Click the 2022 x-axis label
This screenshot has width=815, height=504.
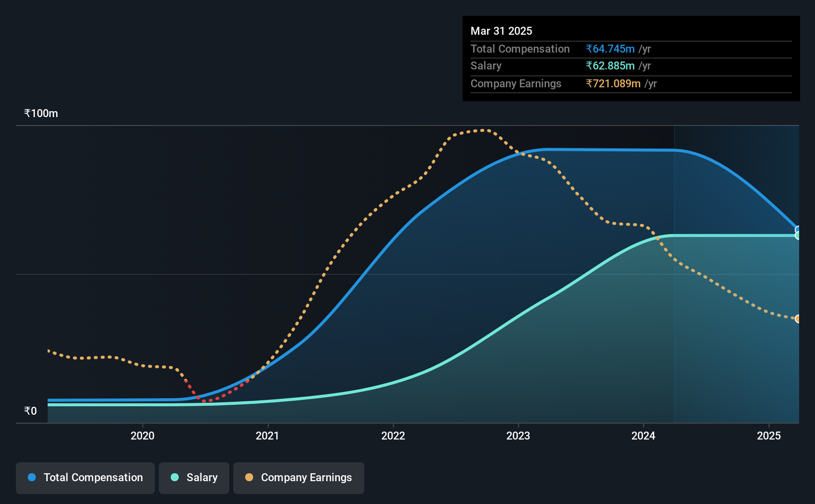pyautogui.click(x=393, y=436)
